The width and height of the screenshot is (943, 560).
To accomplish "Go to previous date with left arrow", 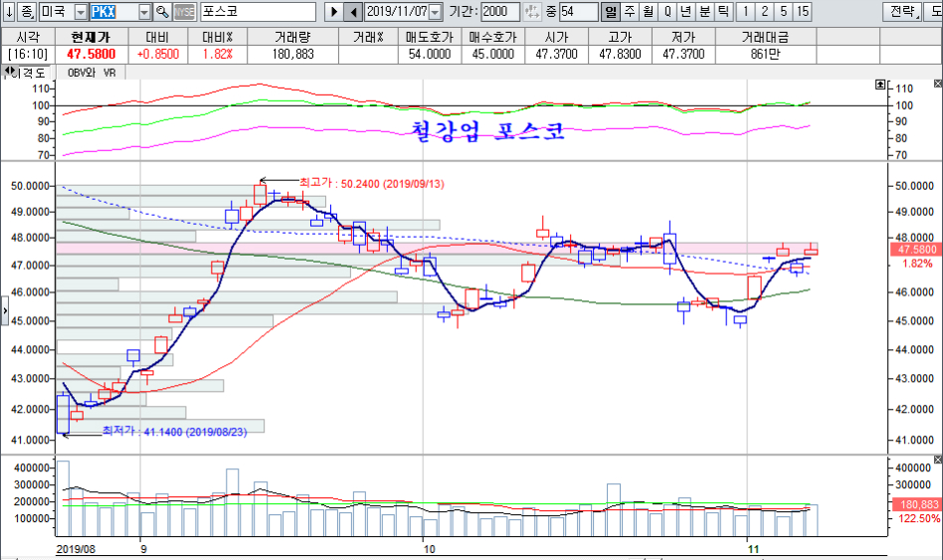I will pos(353,12).
